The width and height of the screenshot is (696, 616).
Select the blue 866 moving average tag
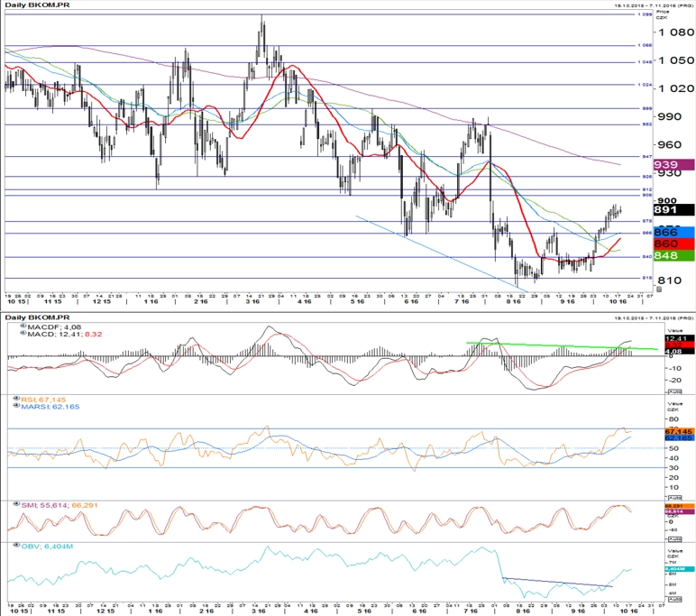(x=673, y=232)
